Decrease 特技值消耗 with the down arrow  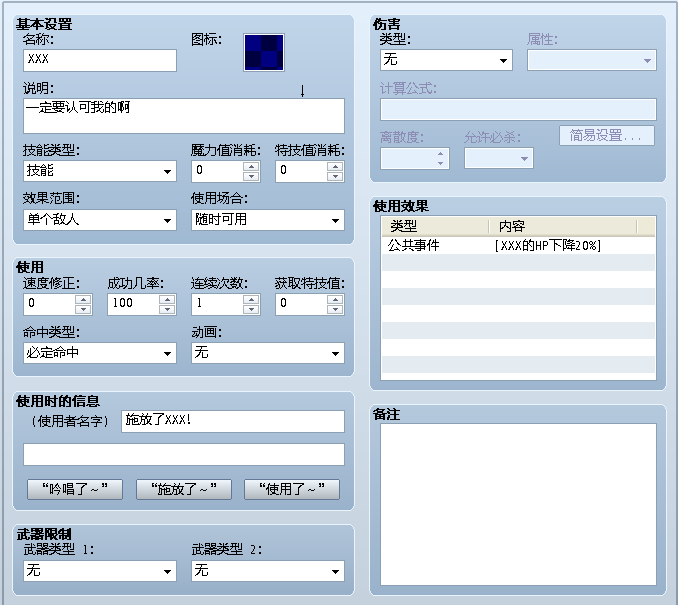point(335,176)
